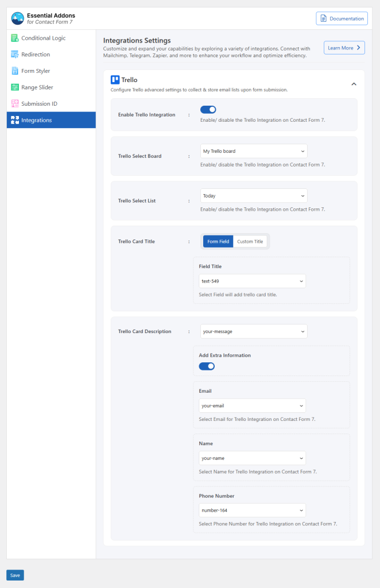Disable the Enable Trello Integration toggle
Viewport: 380px width, 588px height.
[x=208, y=110]
